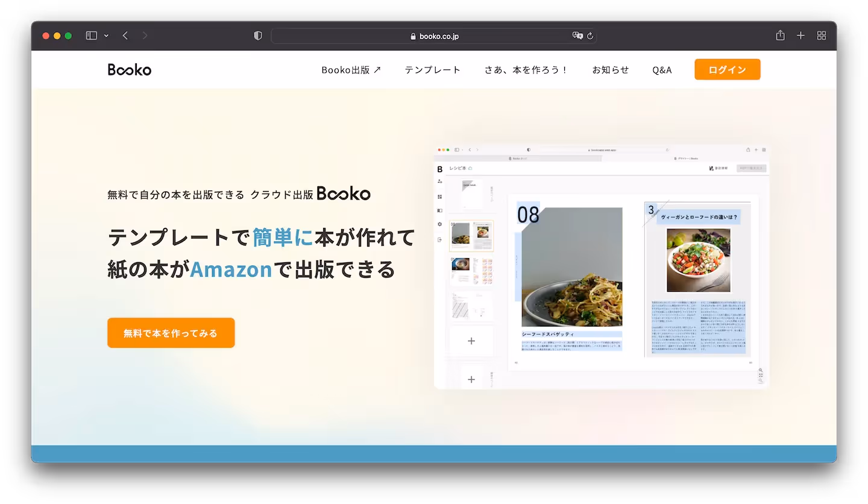Open the privacy report shield icon
The image size is (868, 504).
click(x=258, y=36)
